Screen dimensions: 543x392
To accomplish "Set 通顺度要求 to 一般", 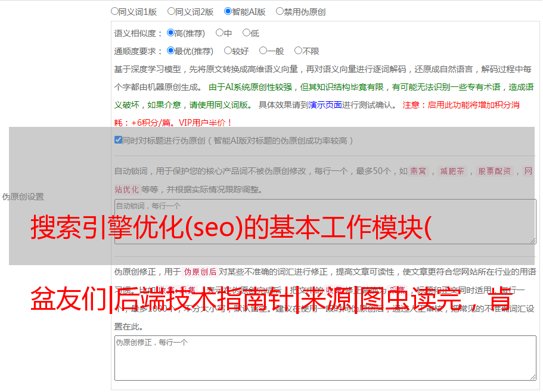I will [x=263, y=51].
